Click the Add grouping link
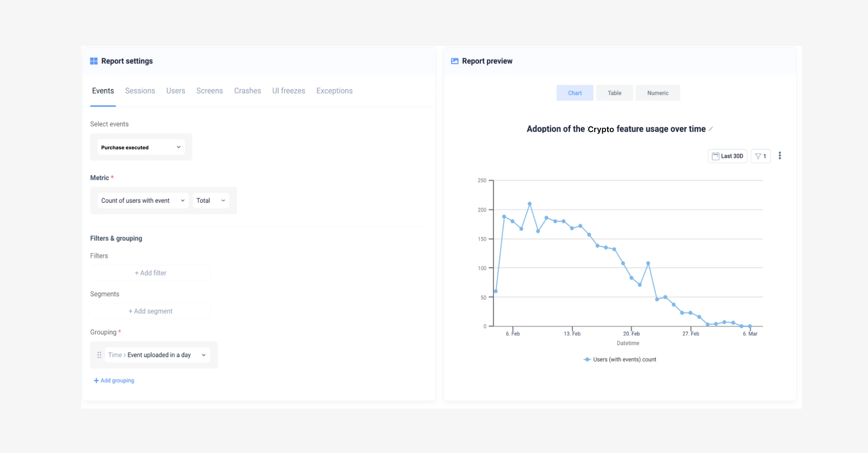The width and height of the screenshot is (868, 453). coord(114,380)
